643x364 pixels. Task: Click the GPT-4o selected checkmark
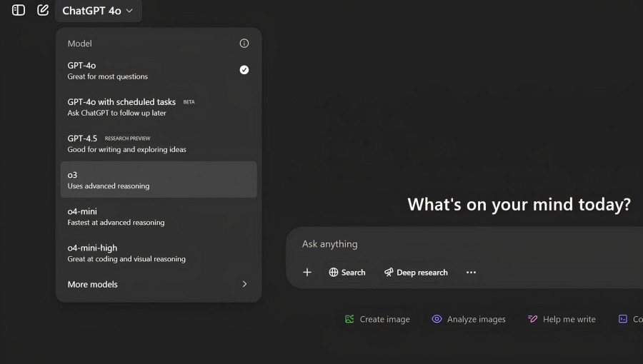pyautogui.click(x=244, y=70)
